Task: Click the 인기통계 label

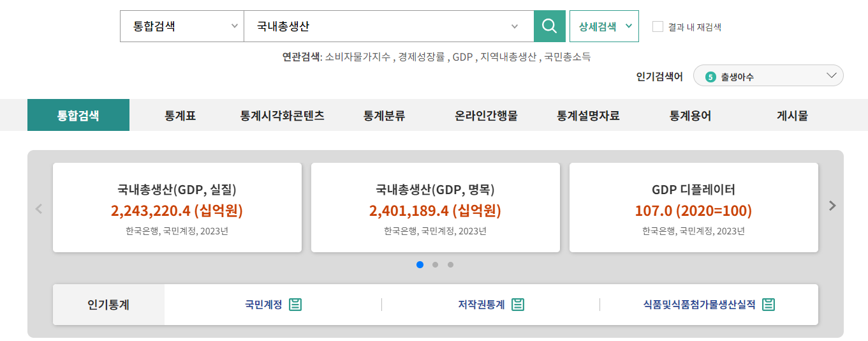Action: (x=108, y=305)
